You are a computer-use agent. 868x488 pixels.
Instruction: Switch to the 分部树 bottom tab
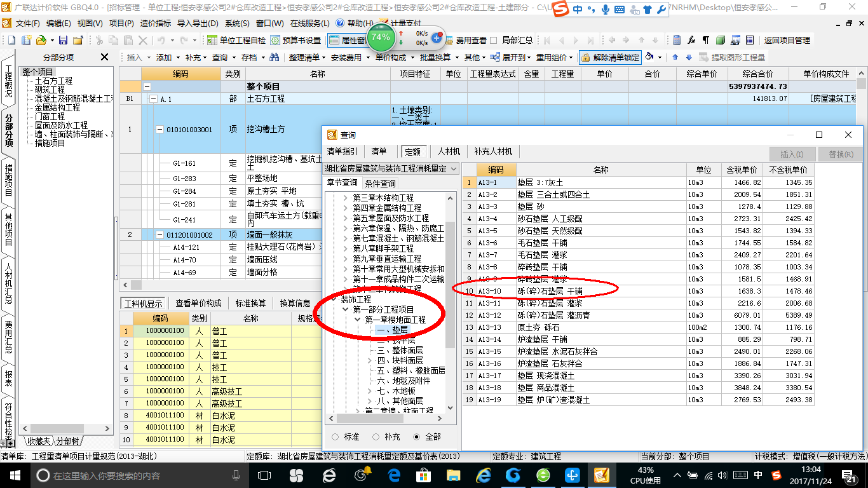pos(68,441)
